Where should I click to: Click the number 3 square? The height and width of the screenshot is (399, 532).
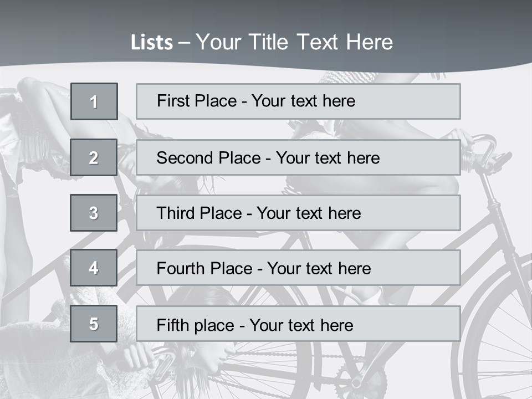pyautogui.click(x=94, y=213)
